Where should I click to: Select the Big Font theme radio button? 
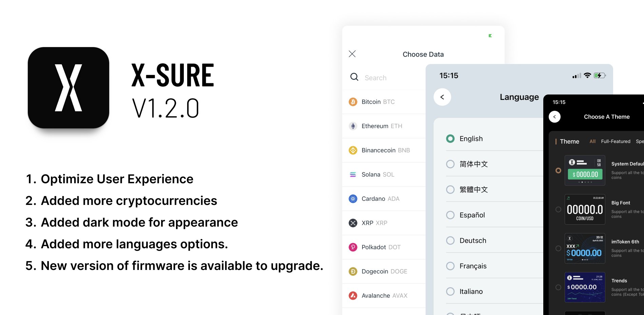558,209
